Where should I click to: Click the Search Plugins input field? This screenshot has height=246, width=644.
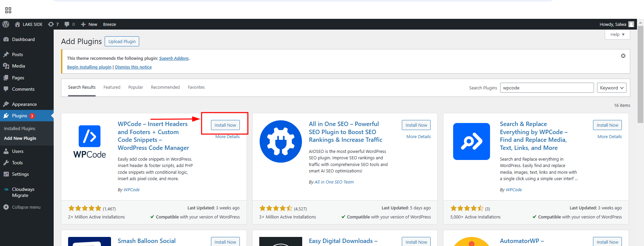click(x=547, y=88)
